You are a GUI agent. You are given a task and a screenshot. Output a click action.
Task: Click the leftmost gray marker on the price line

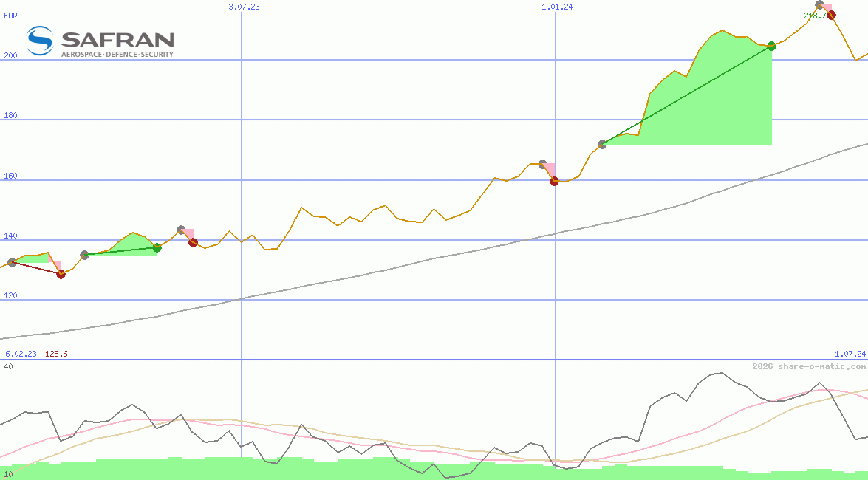coord(12,262)
